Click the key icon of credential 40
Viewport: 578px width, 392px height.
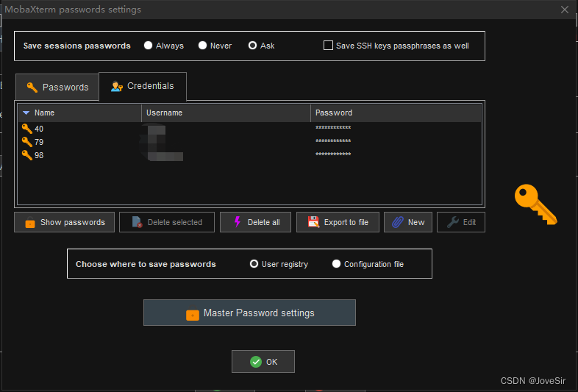coord(27,129)
